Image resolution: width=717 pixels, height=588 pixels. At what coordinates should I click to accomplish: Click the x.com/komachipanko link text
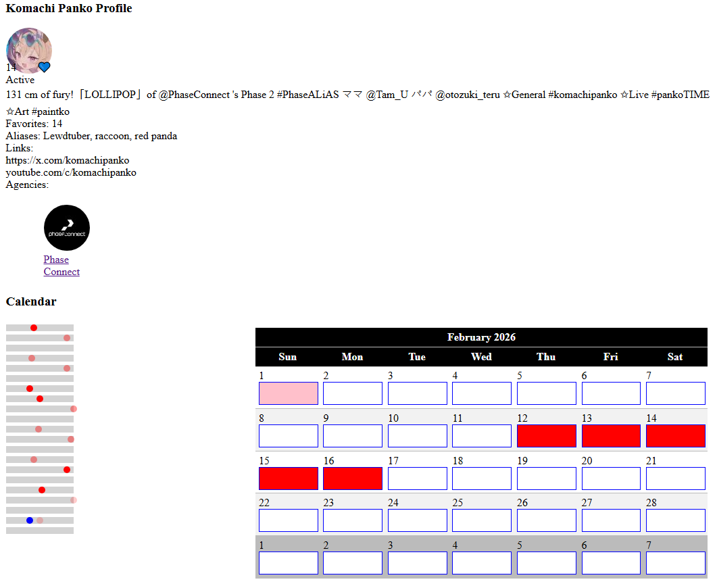[x=67, y=160]
